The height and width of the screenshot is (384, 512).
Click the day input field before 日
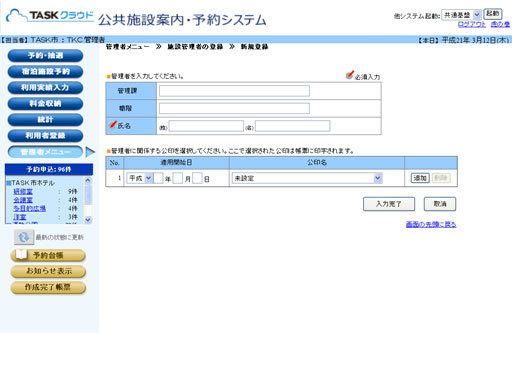pos(197,178)
